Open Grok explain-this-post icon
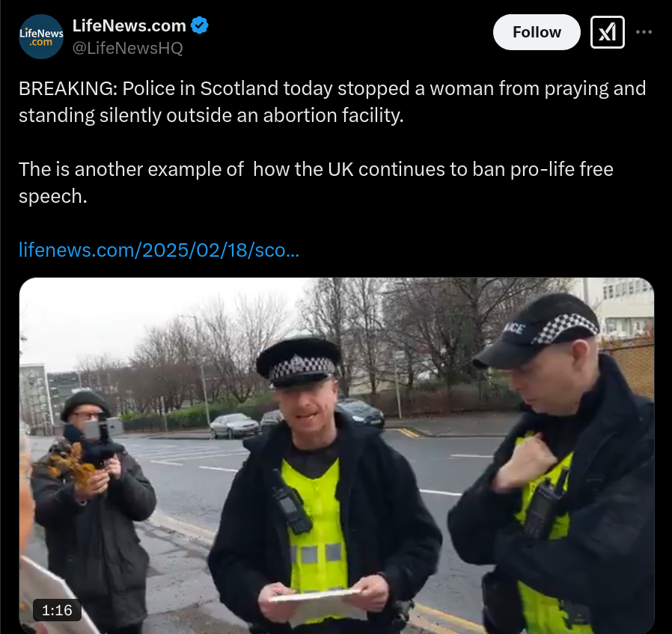The width and height of the screenshot is (672, 634). point(608,32)
